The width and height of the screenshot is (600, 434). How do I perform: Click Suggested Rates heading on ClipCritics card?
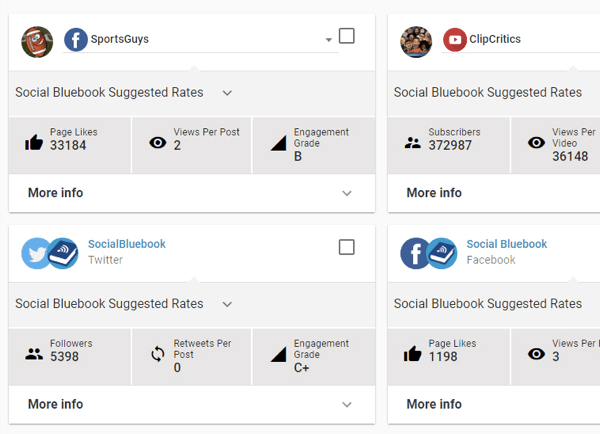[488, 93]
